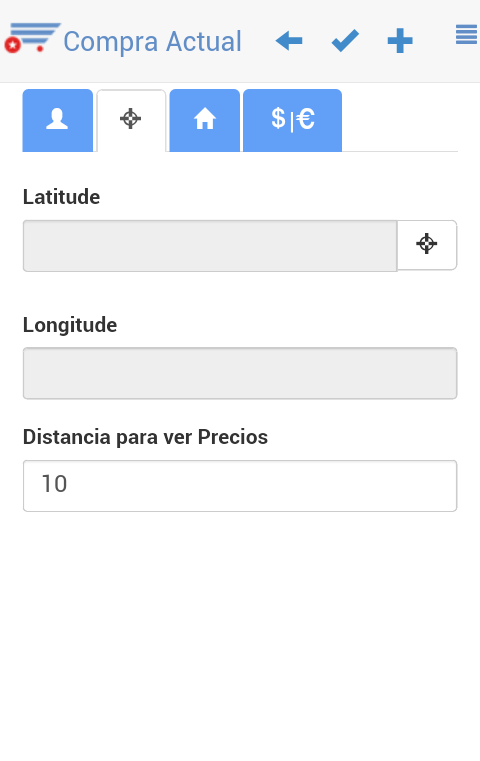Screen dimensions: 480x761
Task: Go back with the left arrow icon
Action: [x=289, y=41]
